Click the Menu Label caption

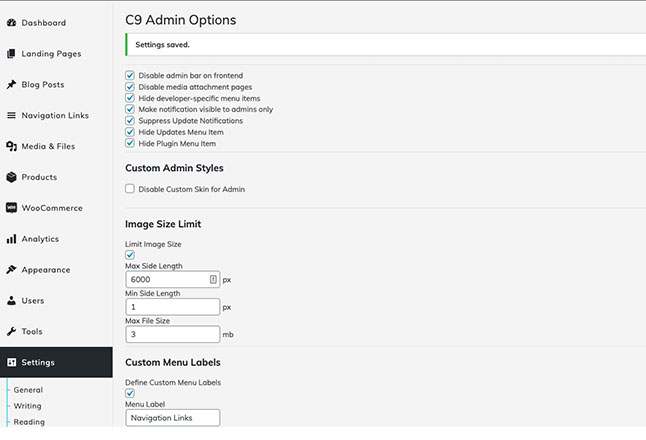pos(145,404)
